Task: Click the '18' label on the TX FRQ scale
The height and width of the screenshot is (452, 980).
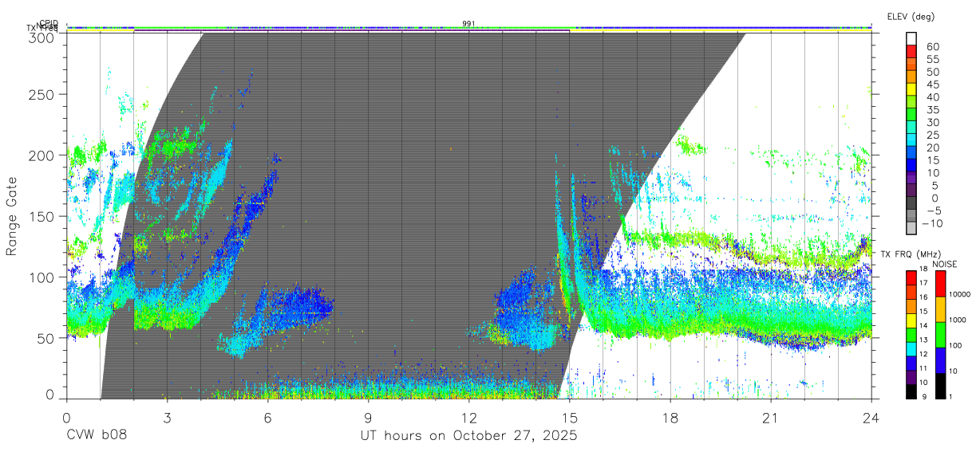Action: pyautogui.click(x=923, y=269)
